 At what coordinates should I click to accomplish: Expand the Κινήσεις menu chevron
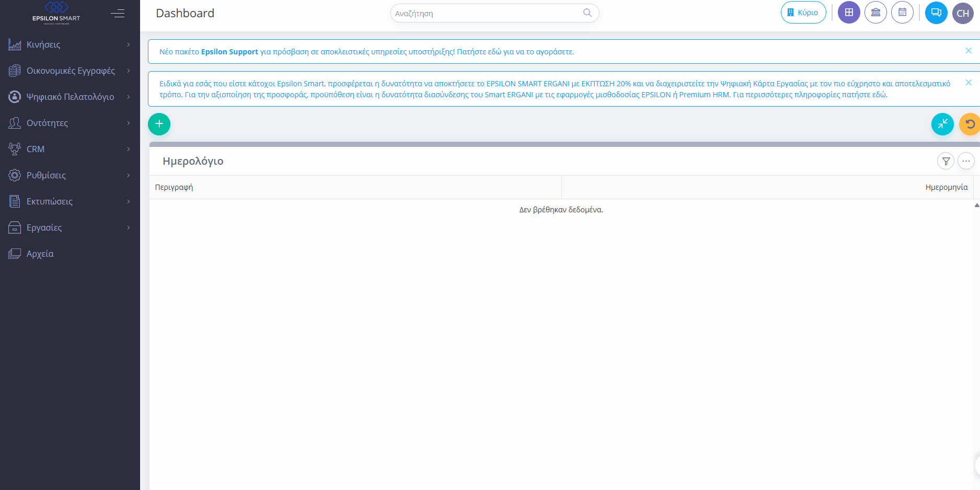pyautogui.click(x=129, y=44)
